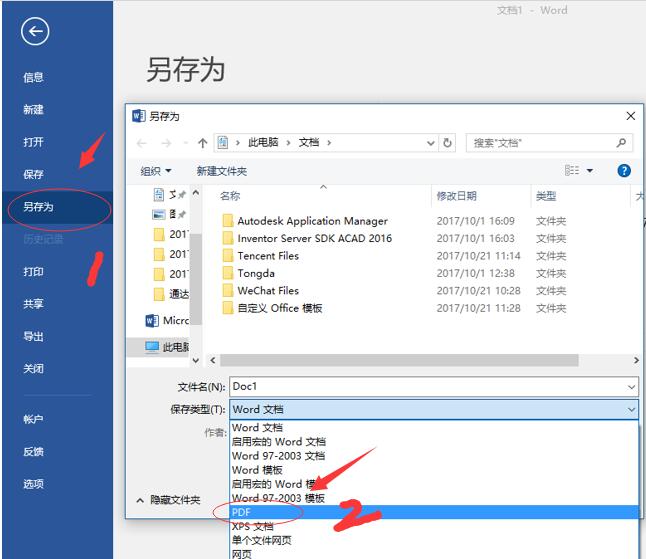646x559 pixels.
Task: Click 关闭 in the sidebar
Action: tap(33, 368)
